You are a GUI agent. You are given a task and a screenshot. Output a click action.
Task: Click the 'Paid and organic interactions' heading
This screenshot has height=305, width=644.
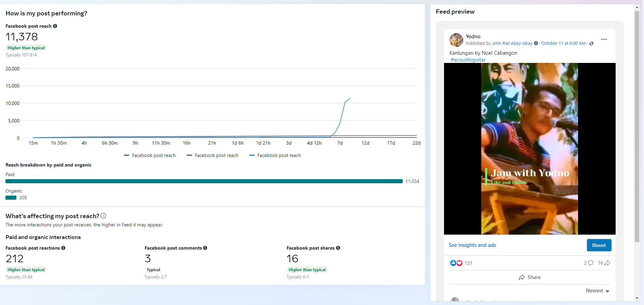(43, 237)
